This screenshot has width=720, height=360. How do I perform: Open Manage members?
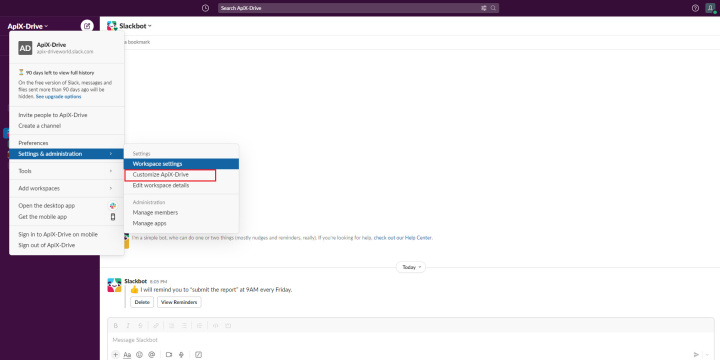[x=181, y=213]
